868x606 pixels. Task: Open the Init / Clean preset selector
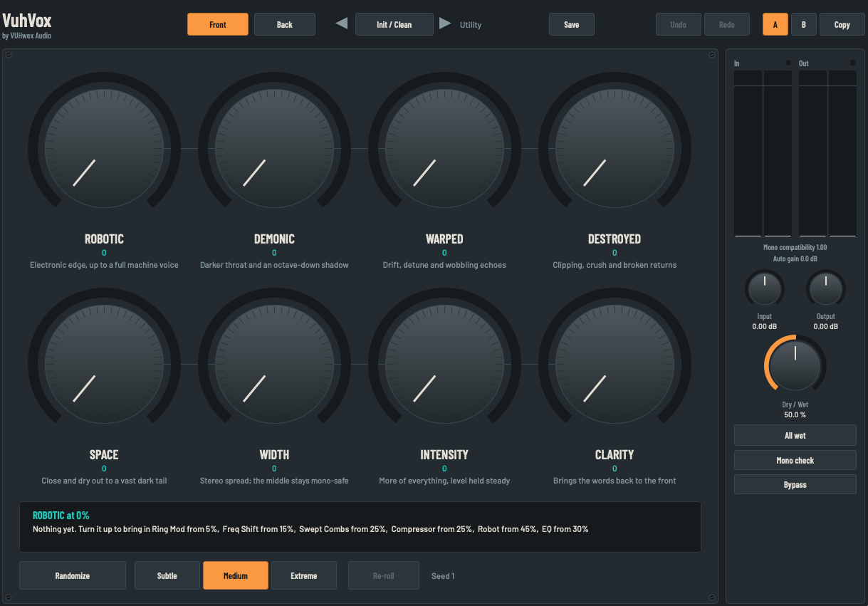click(394, 24)
